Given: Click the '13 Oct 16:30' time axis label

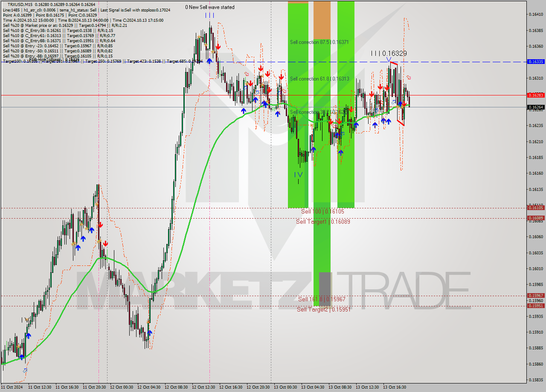Looking at the screenshot, I should pos(395,387).
